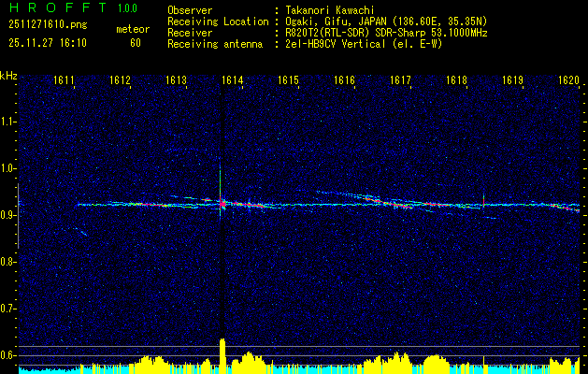The height and width of the screenshot is (374, 588).
Task: Click the date 25.11.27 16:10
Action: tap(48, 43)
